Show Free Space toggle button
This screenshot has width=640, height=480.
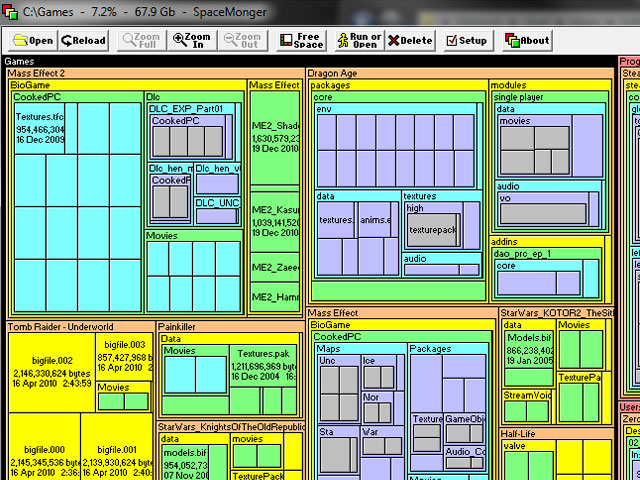pyautogui.click(x=302, y=40)
